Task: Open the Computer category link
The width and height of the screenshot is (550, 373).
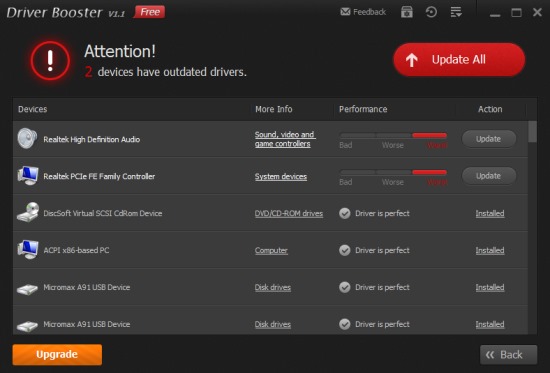Action: tap(271, 251)
